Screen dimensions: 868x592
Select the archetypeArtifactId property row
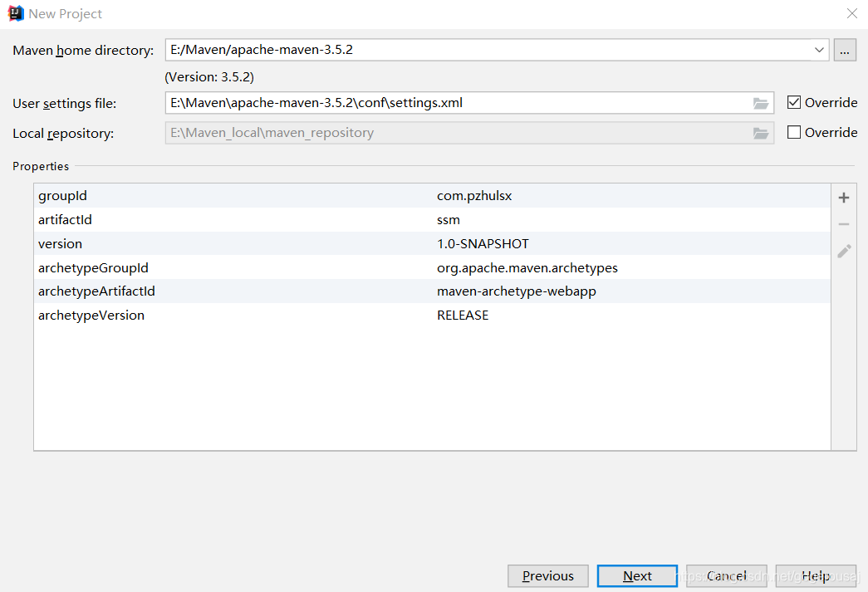[x=432, y=291]
